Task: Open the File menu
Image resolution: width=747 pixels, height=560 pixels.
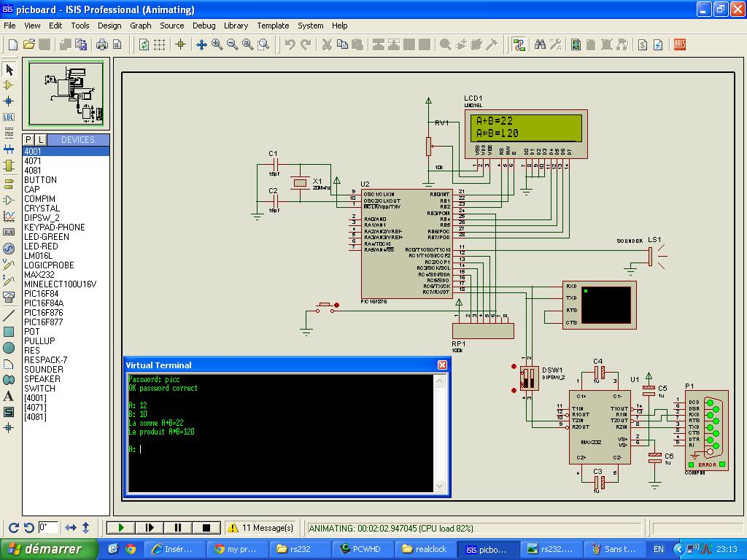Action: 9,26
